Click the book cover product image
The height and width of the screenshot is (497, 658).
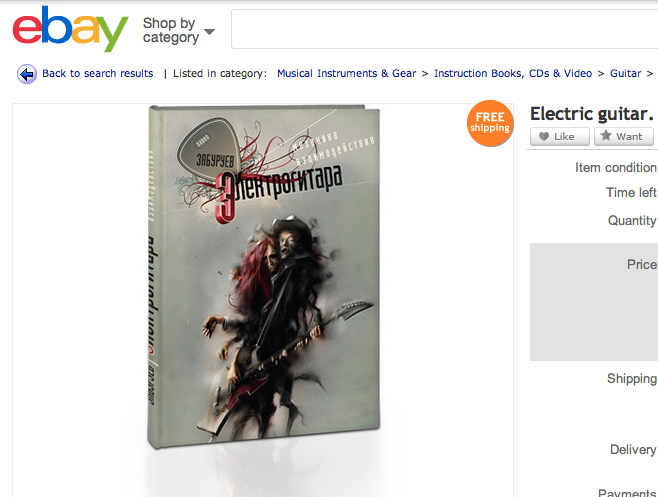click(264, 276)
